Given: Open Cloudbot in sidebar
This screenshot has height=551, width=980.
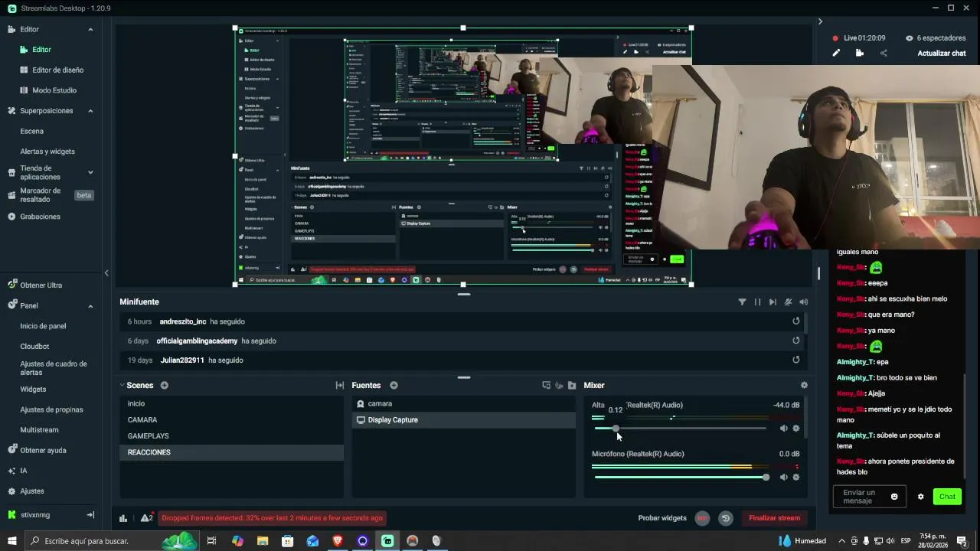Looking at the screenshot, I should (x=34, y=347).
